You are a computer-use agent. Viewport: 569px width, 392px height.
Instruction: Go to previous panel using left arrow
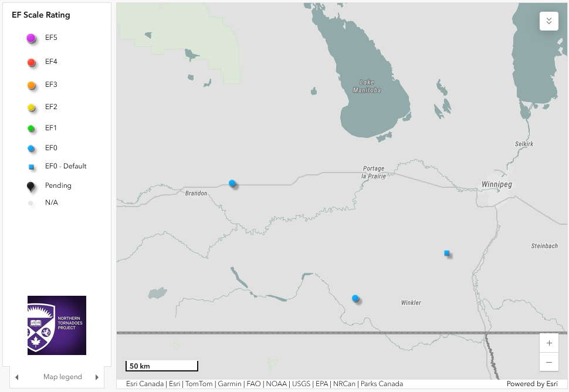[16, 377]
